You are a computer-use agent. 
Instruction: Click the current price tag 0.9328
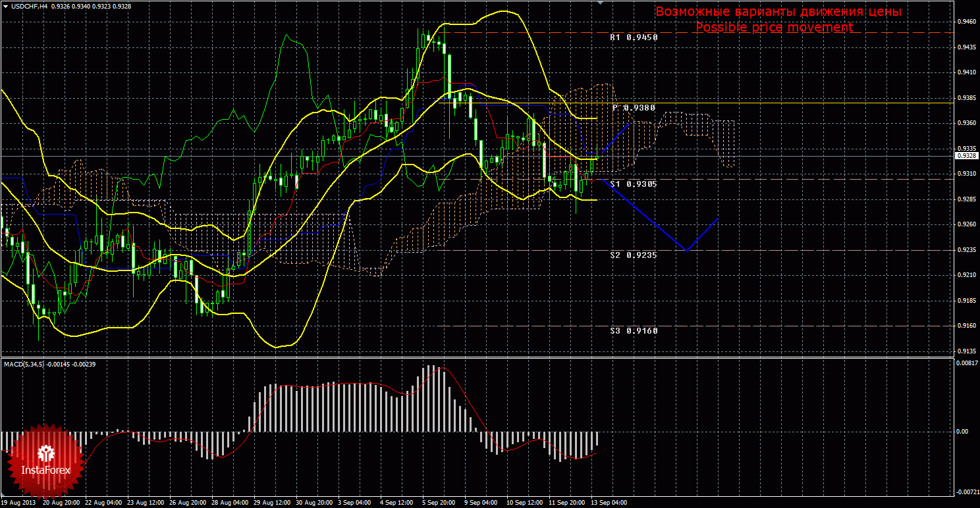pyautogui.click(x=966, y=156)
